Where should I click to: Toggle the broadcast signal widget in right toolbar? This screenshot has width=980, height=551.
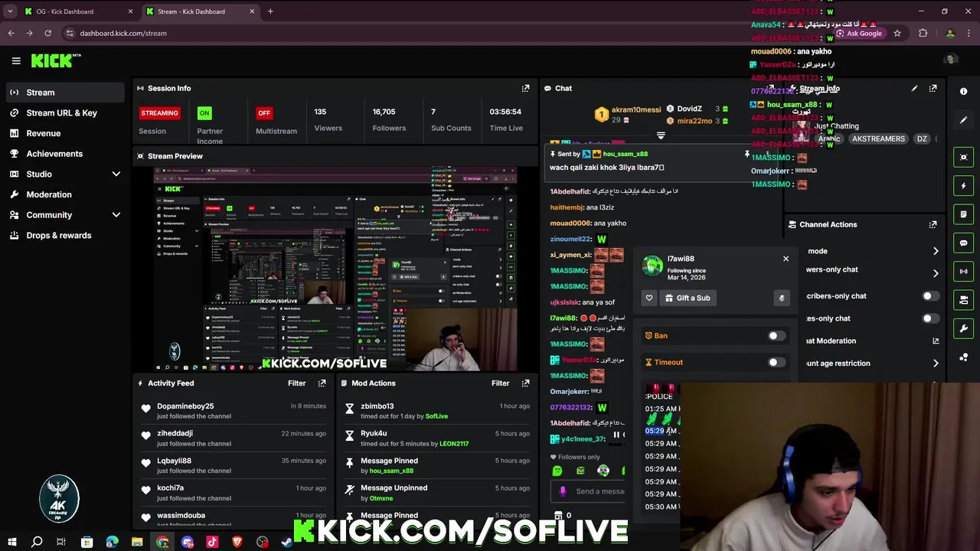pyautogui.click(x=963, y=271)
